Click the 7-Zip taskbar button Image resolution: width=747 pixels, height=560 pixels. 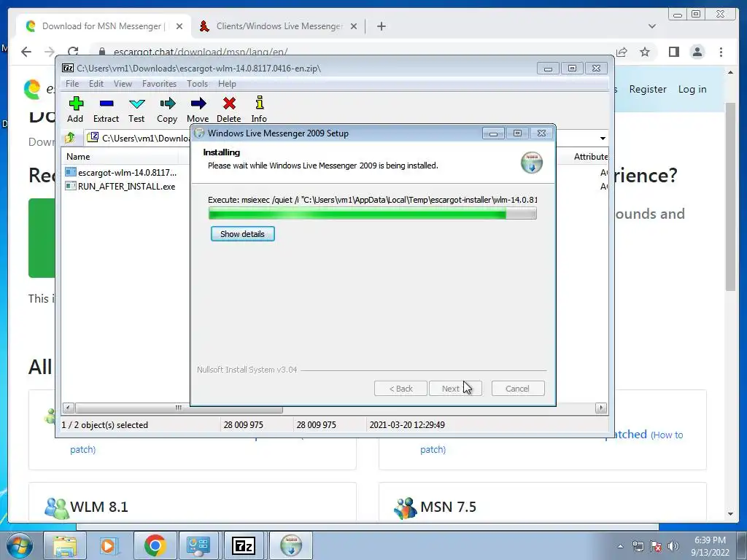(x=244, y=545)
